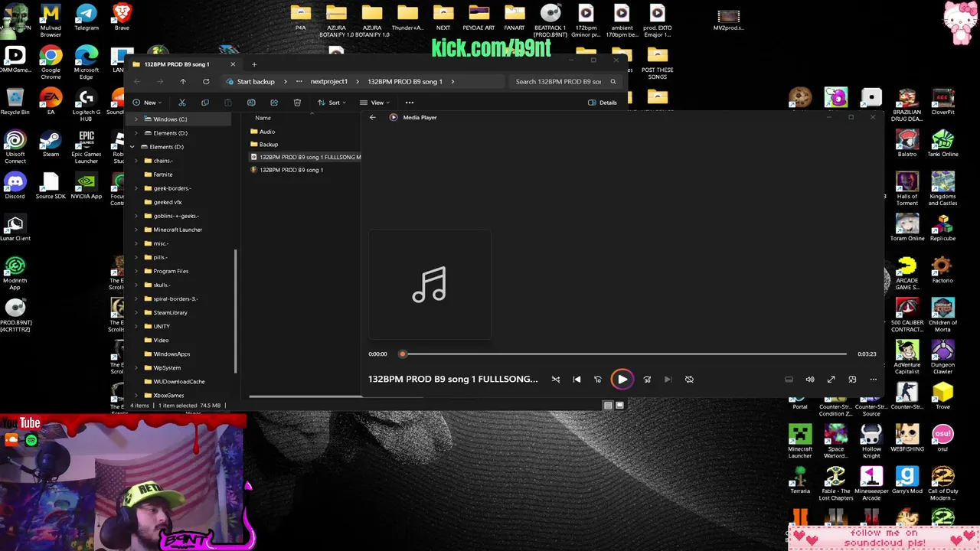Click the Name column header
The image size is (980, 551).
click(x=263, y=118)
